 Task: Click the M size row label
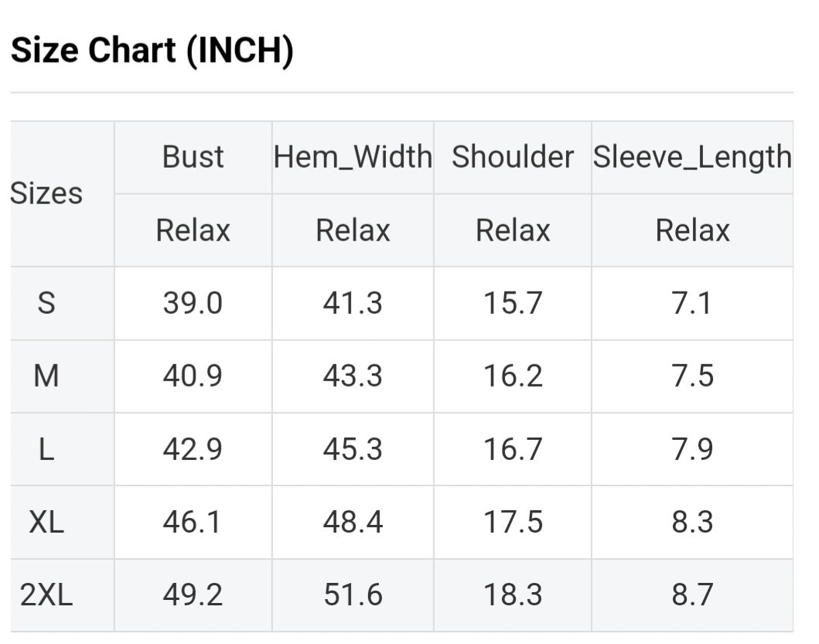pos(46,377)
